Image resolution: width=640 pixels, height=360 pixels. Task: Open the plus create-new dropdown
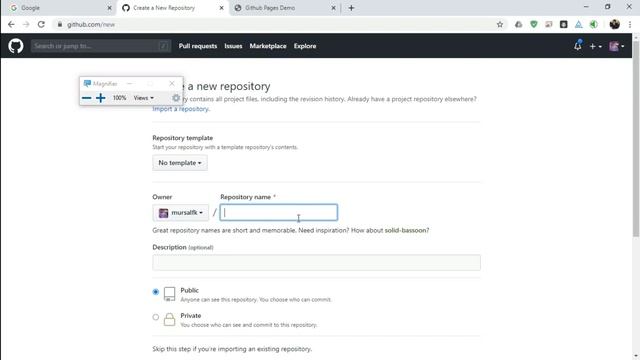coord(596,46)
